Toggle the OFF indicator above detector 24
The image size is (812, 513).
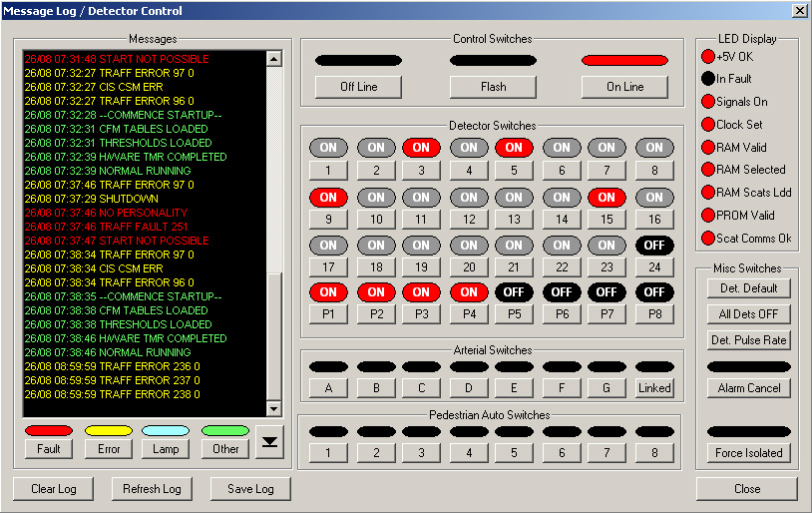tap(654, 246)
